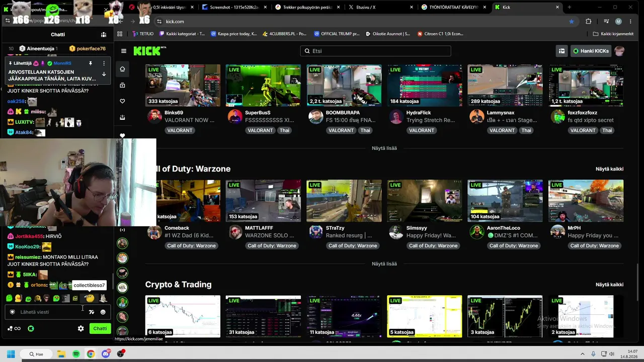The image size is (644, 362).
Task: Open Spotify from the taskbar
Action: tap(76, 354)
